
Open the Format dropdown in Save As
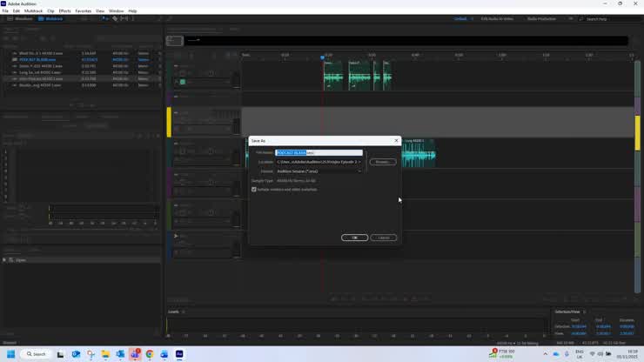point(319,171)
